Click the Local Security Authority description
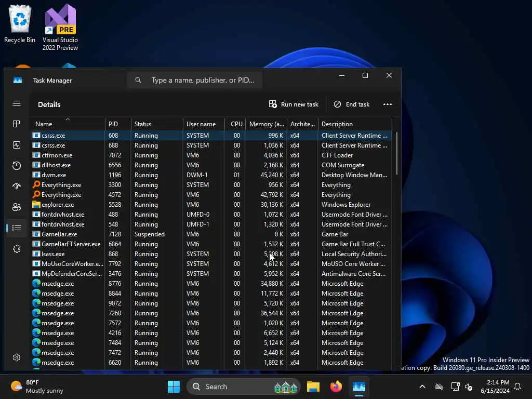 pos(354,254)
